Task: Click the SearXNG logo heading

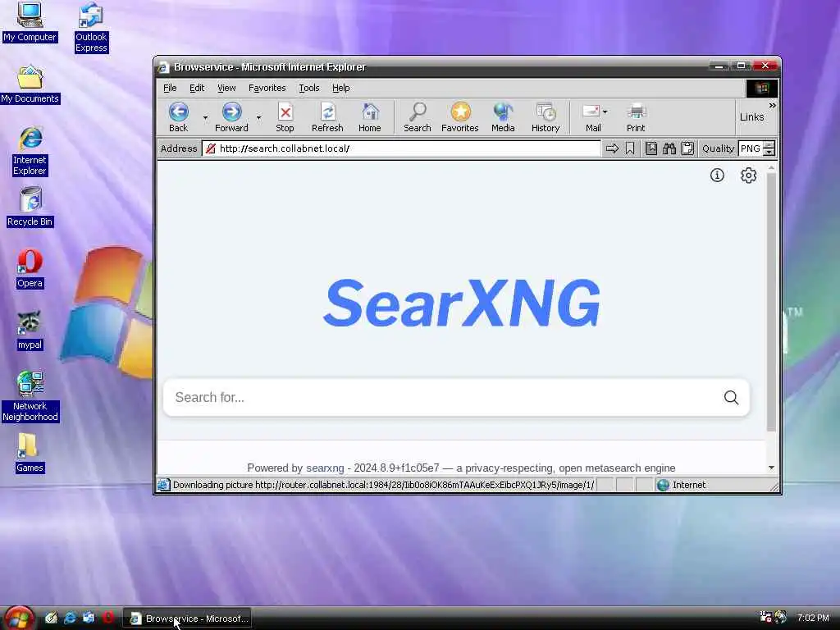Action: (461, 304)
